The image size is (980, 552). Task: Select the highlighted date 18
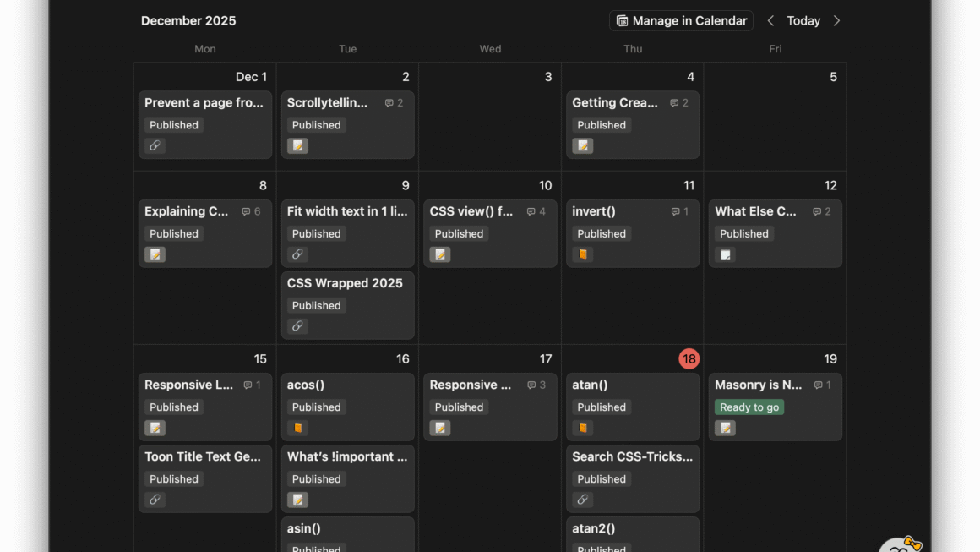pos(689,359)
